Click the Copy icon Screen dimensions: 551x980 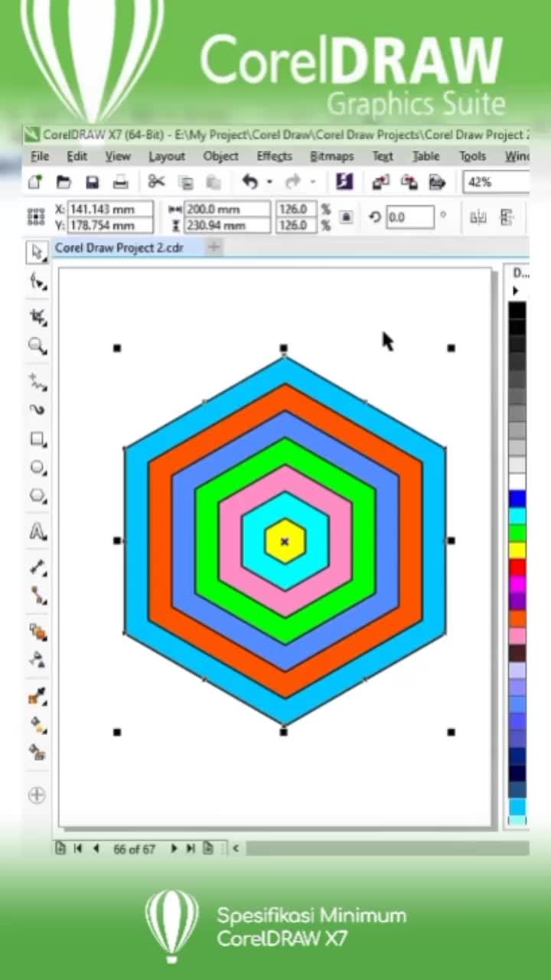[186, 182]
